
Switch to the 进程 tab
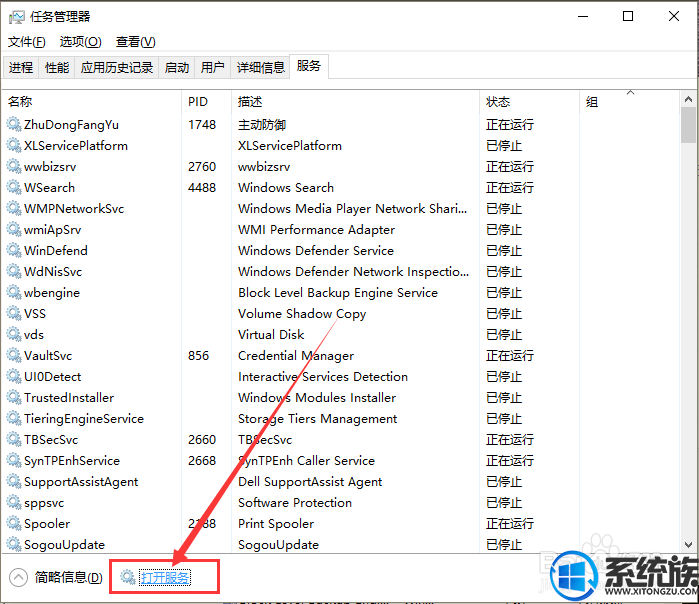21,68
